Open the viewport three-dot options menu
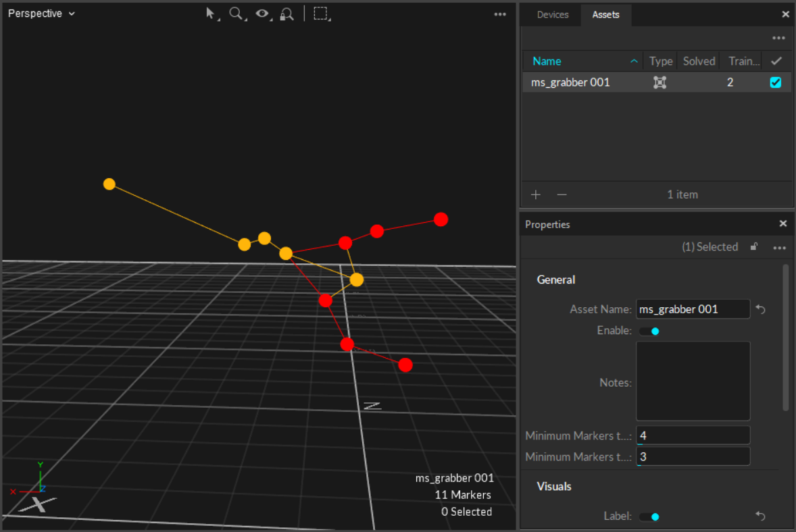 point(500,14)
